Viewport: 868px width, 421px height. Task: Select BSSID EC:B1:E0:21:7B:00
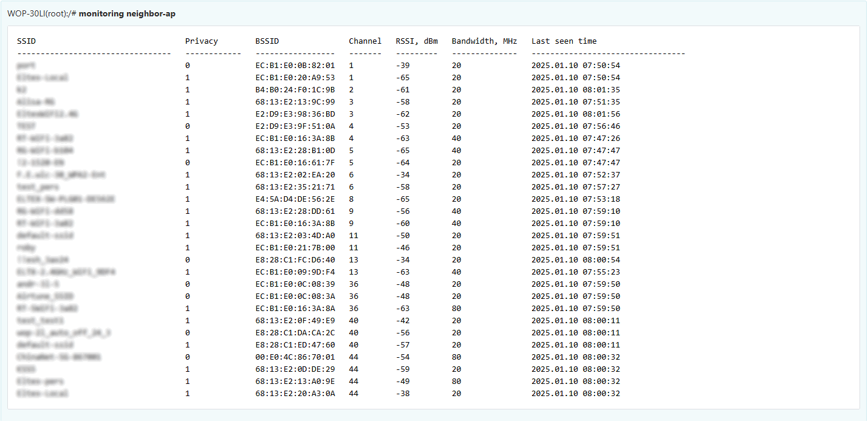point(295,248)
